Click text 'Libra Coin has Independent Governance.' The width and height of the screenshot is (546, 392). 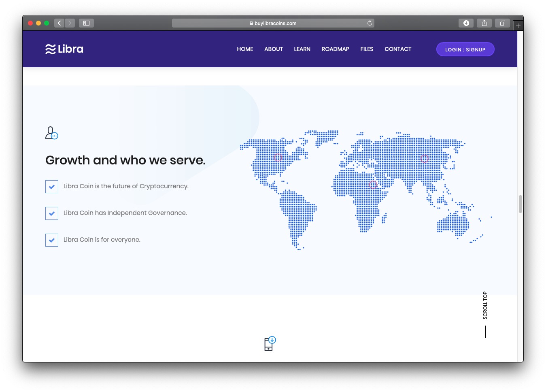click(x=125, y=213)
